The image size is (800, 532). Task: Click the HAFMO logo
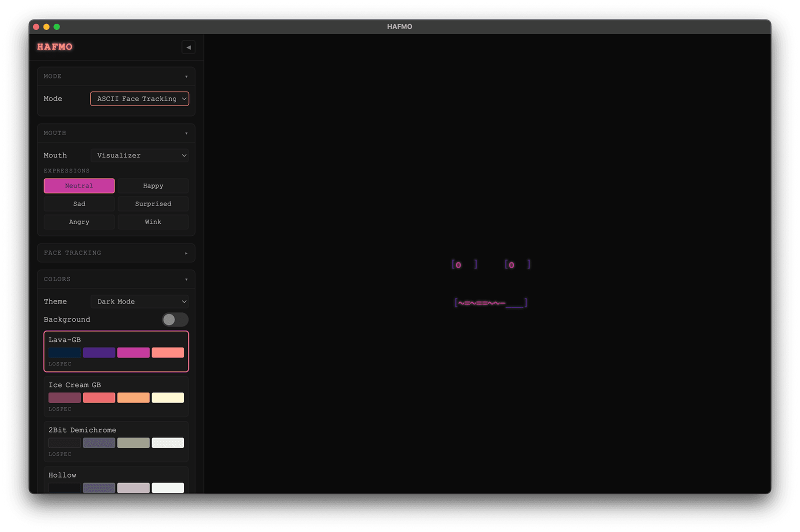coord(55,47)
